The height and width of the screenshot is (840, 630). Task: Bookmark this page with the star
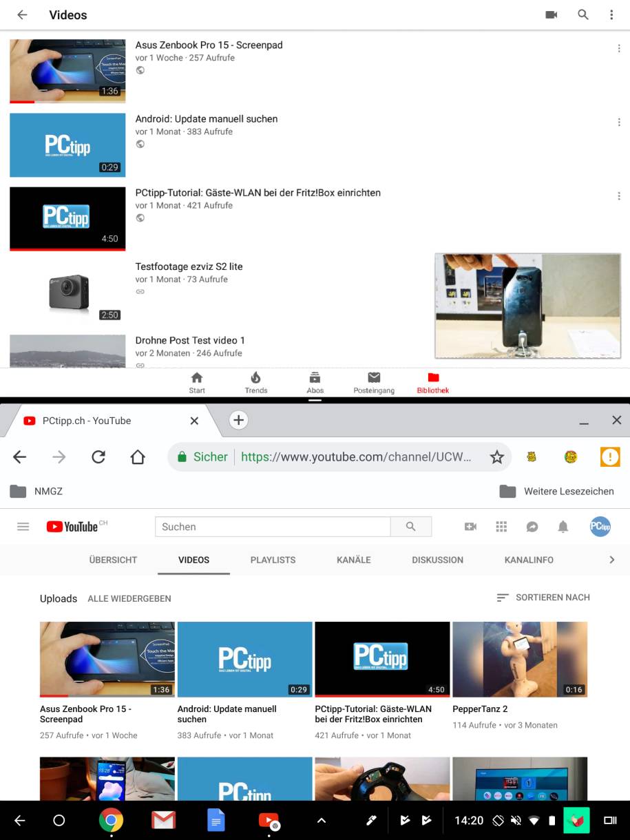coord(497,456)
